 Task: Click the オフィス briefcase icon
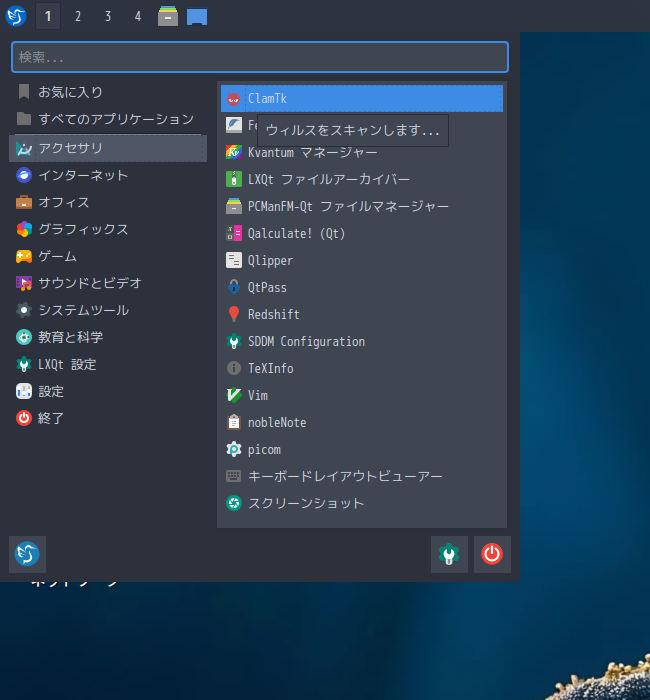coord(24,202)
